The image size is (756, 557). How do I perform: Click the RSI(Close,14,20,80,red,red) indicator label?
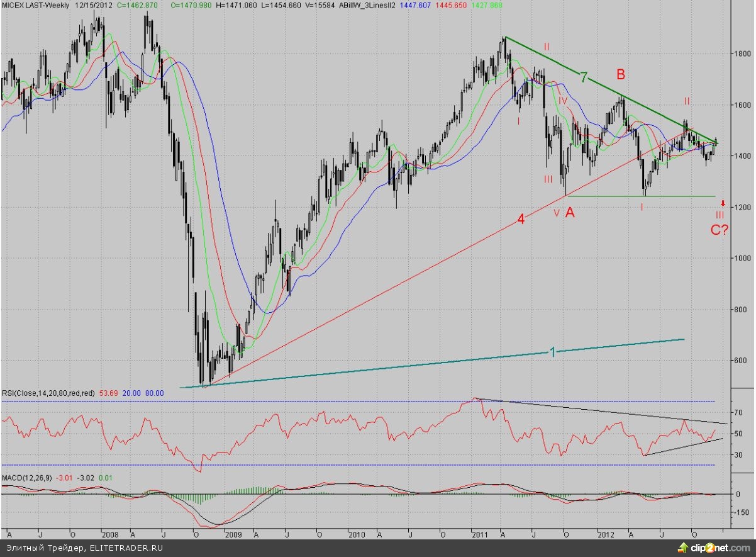(48, 393)
